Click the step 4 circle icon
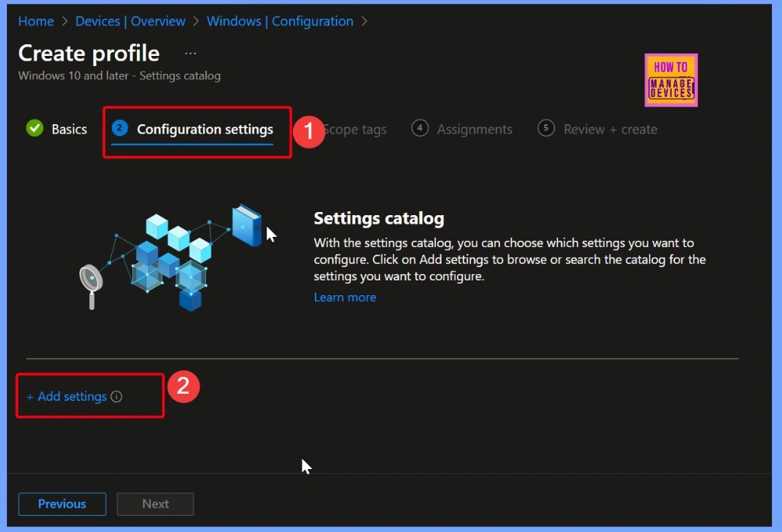The height and width of the screenshot is (532, 782). click(x=420, y=128)
